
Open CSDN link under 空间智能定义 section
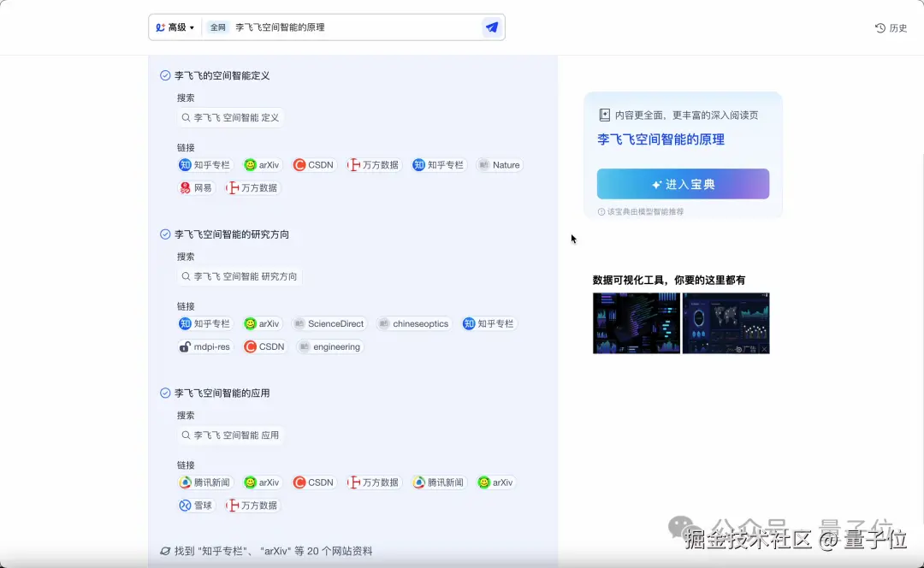point(313,165)
